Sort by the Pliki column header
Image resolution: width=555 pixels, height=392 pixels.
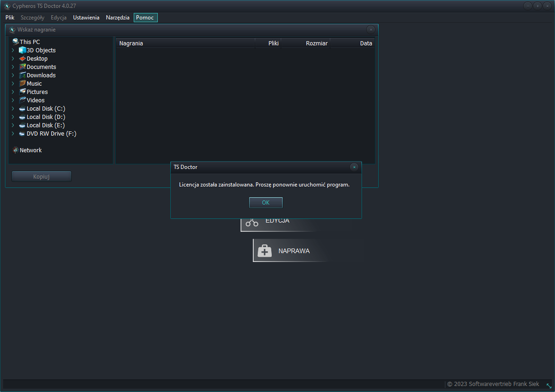click(268, 43)
